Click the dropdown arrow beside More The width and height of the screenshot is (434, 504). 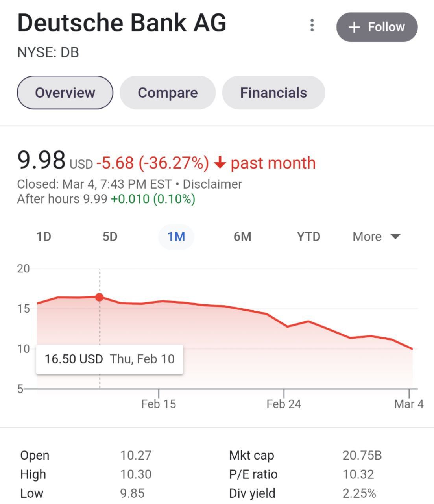(395, 237)
